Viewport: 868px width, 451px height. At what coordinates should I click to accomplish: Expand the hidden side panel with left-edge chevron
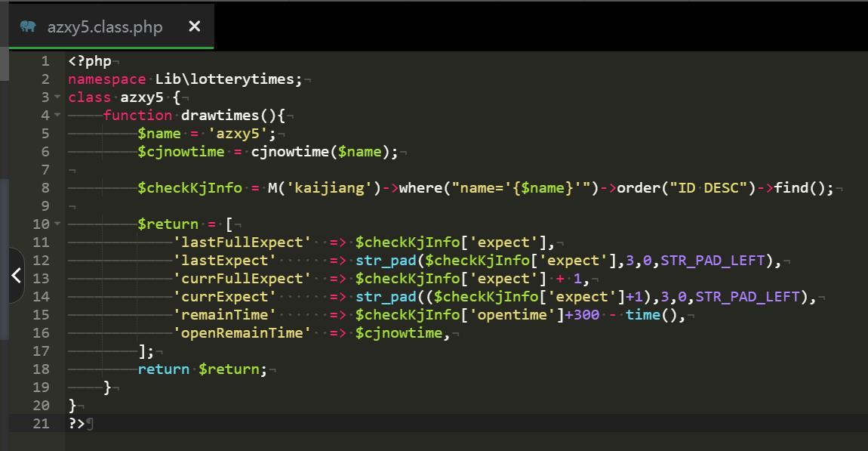point(16,276)
